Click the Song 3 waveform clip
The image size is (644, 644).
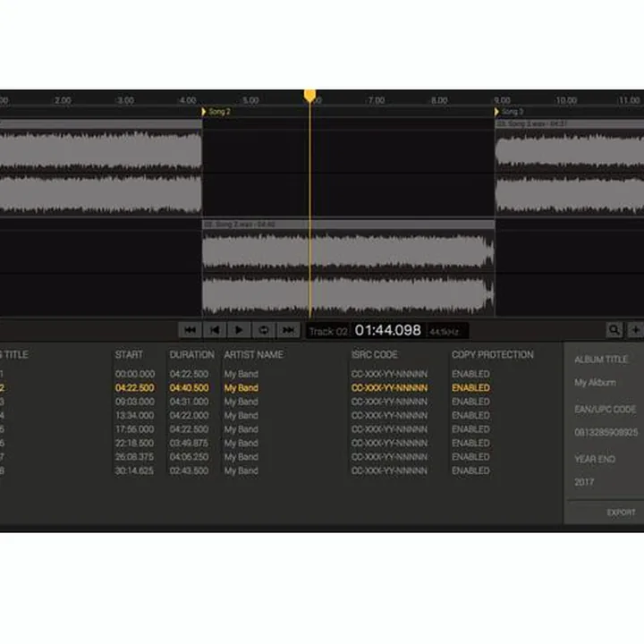coord(570,172)
